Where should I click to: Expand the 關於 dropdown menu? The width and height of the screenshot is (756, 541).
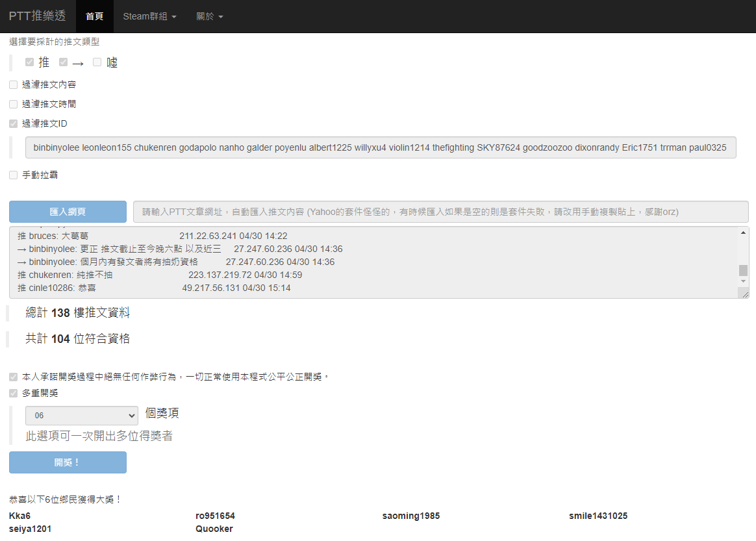[210, 16]
